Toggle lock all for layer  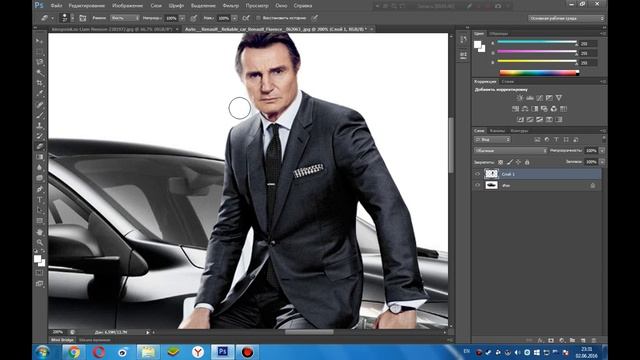click(527, 162)
